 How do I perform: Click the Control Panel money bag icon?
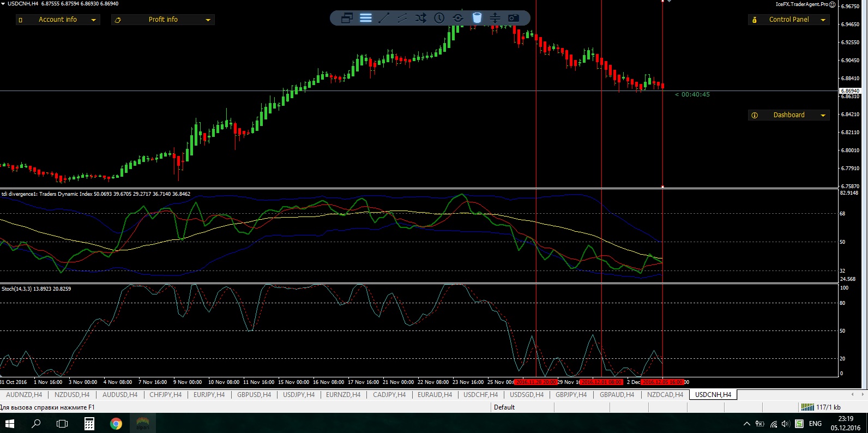click(755, 20)
